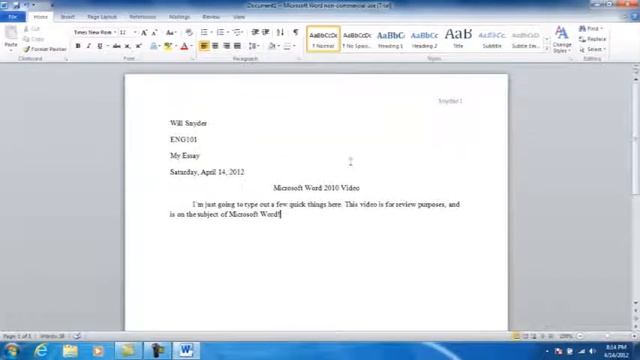This screenshot has width=640, height=360.
Task: Apply the Title style
Action: click(x=458, y=39)
